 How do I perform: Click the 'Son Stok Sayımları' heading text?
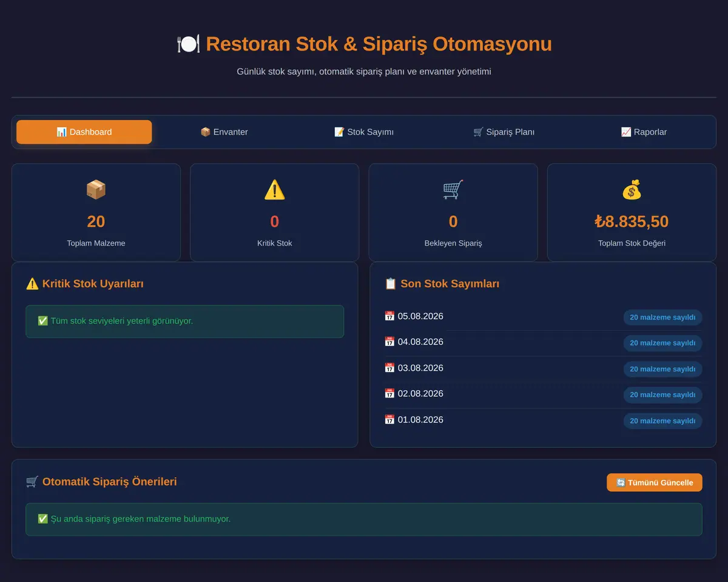[x=450, y=283]
